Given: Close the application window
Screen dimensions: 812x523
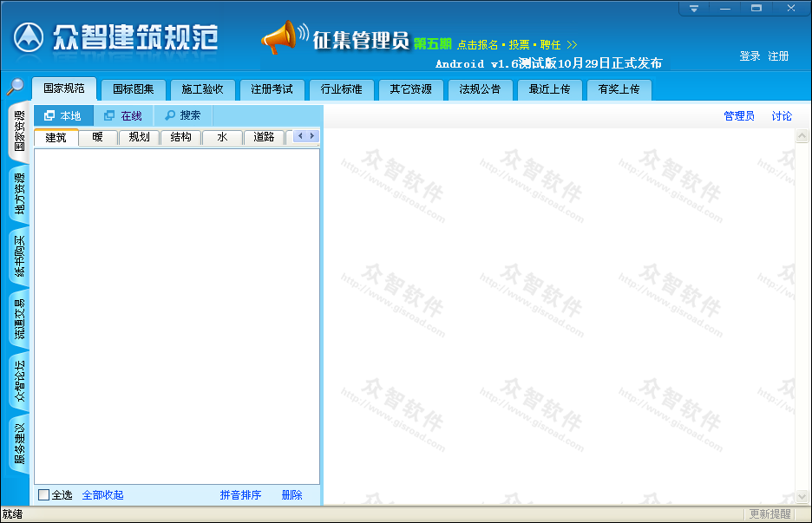Looking at the screenshot, I should (791, 9).
